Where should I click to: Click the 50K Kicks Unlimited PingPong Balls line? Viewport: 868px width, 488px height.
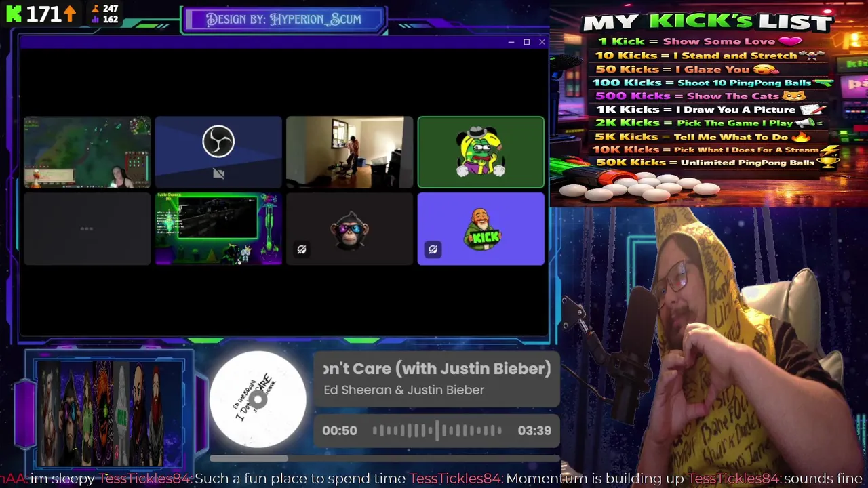(717, 163)
